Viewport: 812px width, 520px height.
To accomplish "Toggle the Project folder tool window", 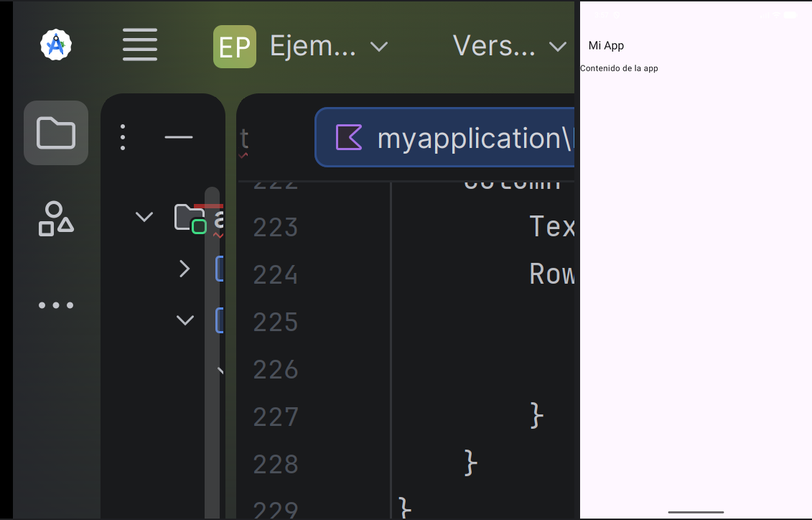I will click(56, 133).
